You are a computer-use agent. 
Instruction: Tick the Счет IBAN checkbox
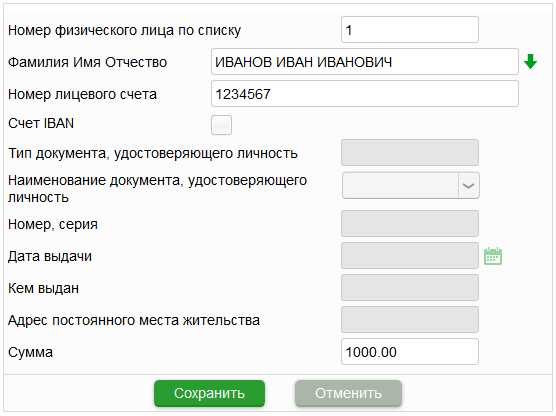pos(221,125)
